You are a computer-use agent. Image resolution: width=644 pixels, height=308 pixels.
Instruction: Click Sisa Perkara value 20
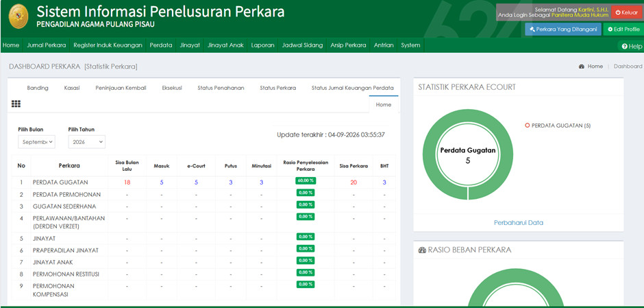pos(354,182)
